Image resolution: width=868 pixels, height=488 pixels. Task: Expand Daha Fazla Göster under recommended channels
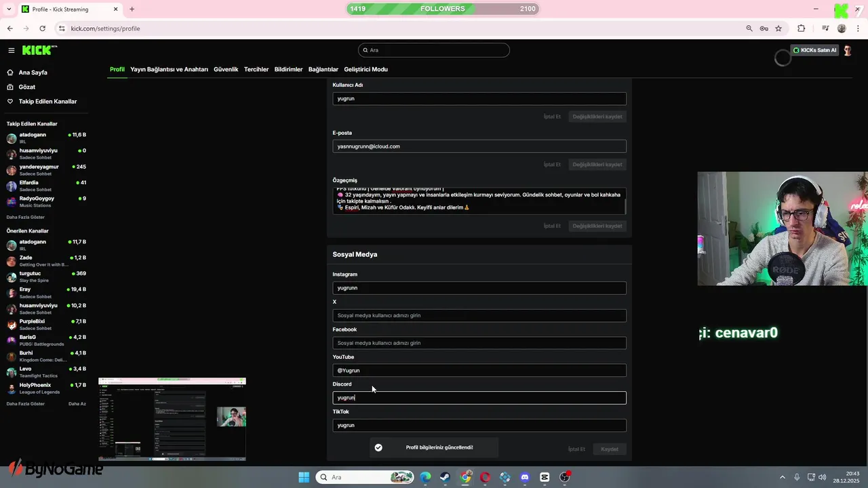pos(26,403)
